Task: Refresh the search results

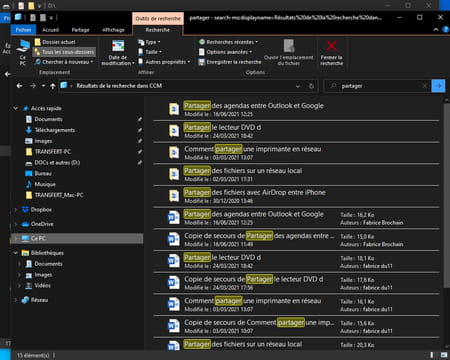Action: [x=311, y=86]
